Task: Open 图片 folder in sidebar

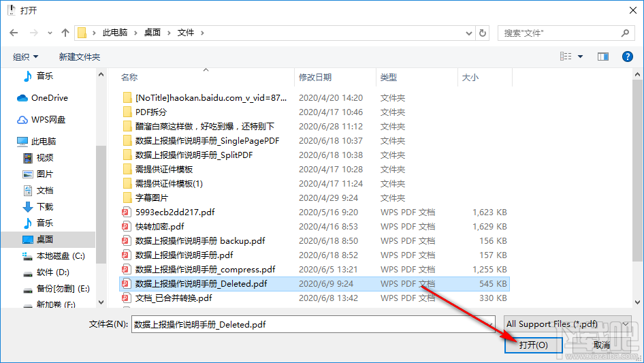Action: [38, 174]
